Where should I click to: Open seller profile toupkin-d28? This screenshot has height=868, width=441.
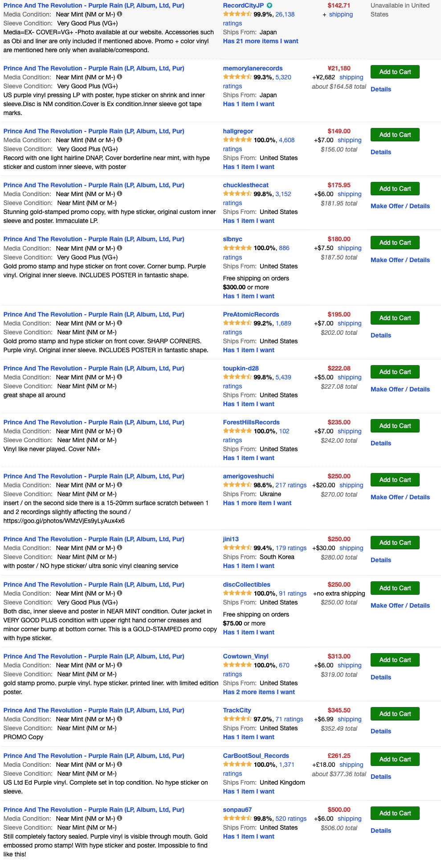pyautogui.click(x=241, y=368)
